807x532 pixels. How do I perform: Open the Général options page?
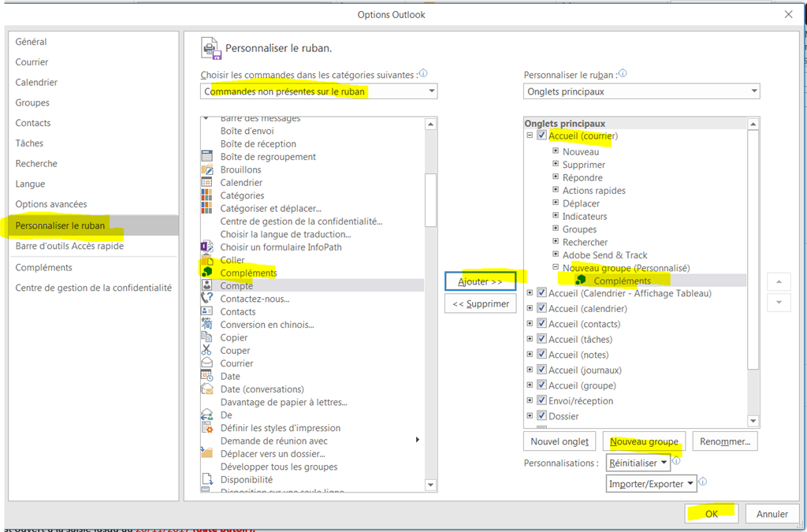(x=93, y=42)
